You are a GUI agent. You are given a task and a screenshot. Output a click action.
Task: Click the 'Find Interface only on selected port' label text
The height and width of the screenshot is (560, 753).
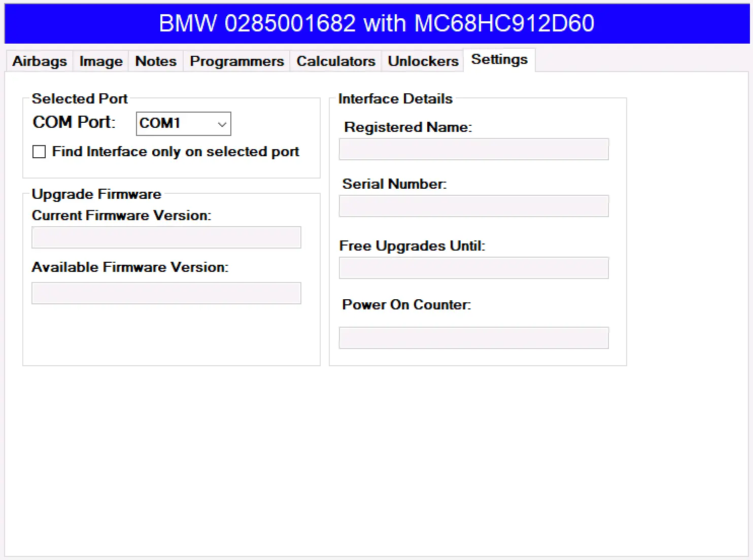pyautogui.click(x=176, y=152)
